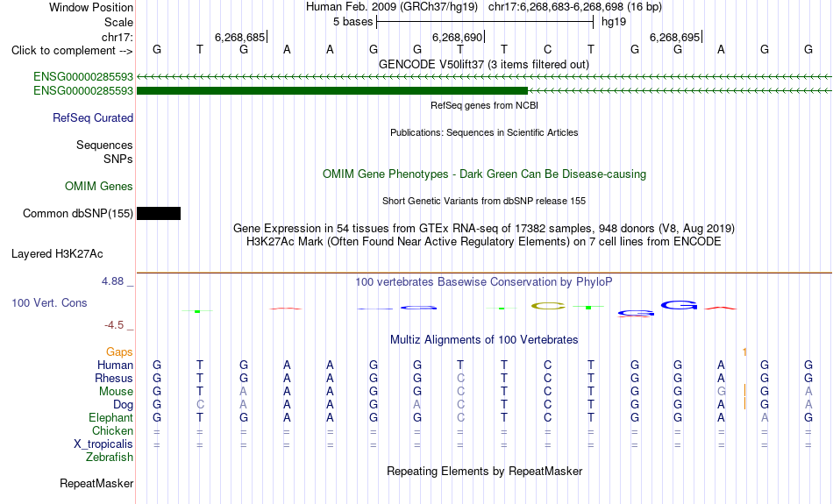Open the RefSeq Curated track label

click(x=92, y=118)
